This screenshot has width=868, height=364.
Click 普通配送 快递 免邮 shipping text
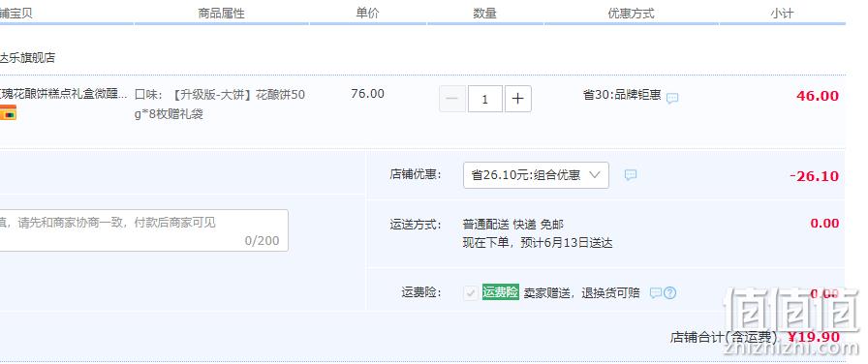(513, 224)
